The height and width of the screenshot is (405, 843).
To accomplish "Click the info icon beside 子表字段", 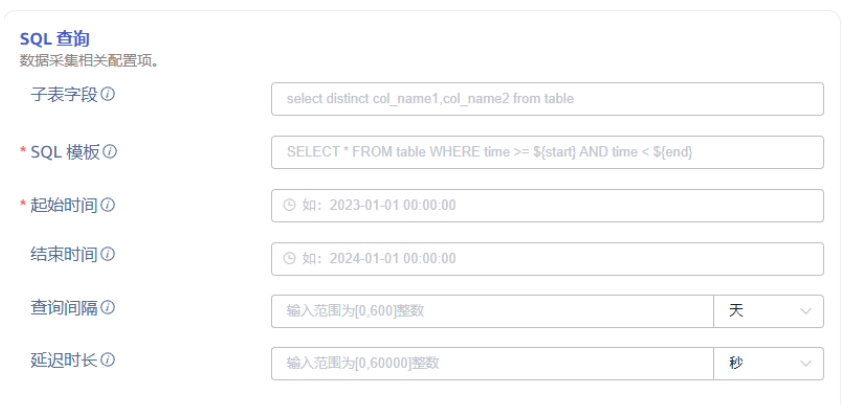I will pos(107,95).
